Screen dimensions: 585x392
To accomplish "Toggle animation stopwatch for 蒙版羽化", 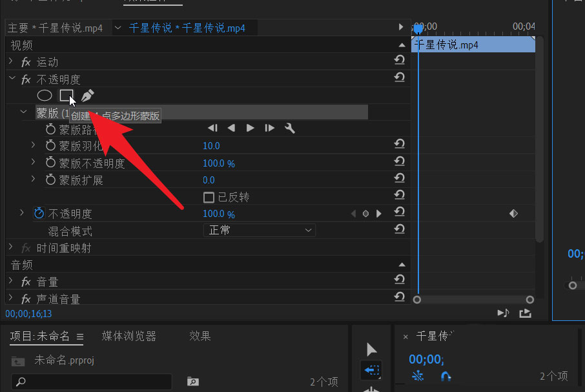I will [51, 146].
